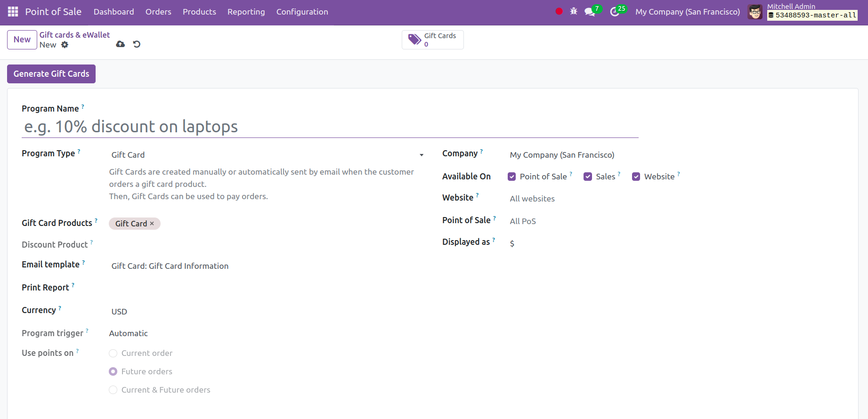Uncheck the Point of Sale checkbox

[x=511, y=177]
